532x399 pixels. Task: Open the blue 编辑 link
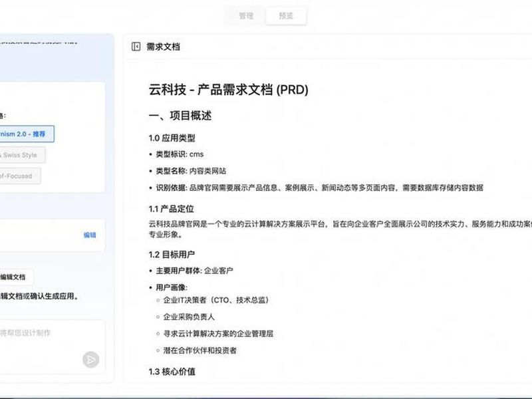click(90, 235)
